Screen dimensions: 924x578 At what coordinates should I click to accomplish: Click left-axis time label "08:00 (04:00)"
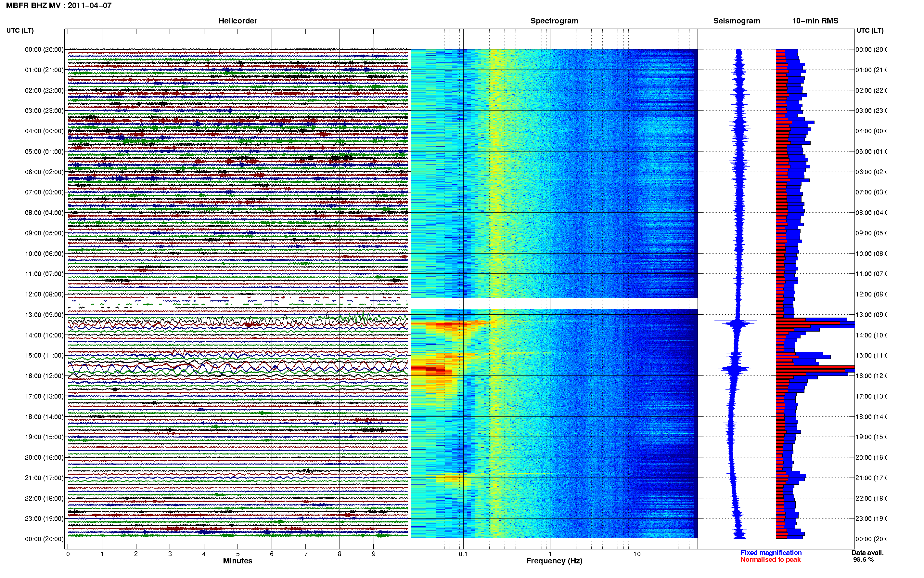pyautogui.click(x=44, y=213)
